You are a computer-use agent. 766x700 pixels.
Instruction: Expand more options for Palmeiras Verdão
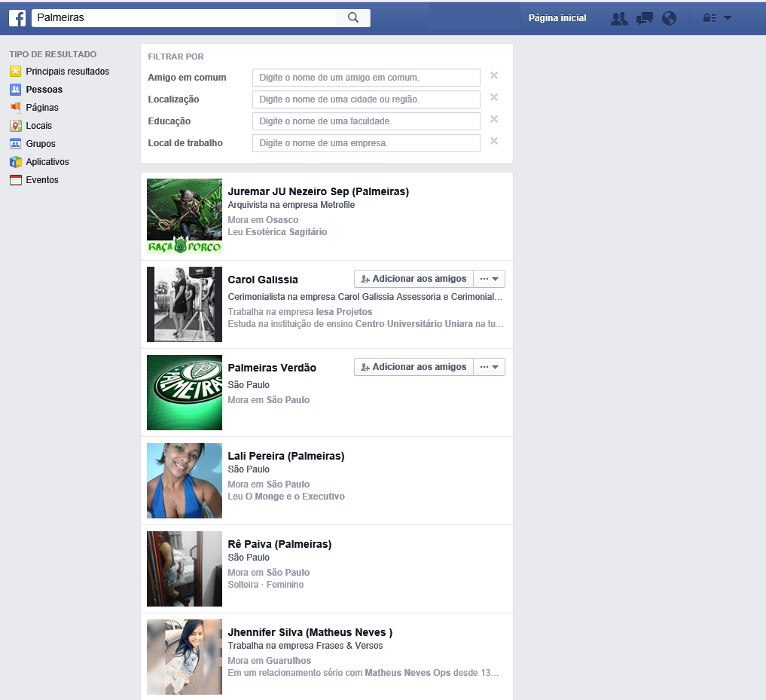(489, 367)
